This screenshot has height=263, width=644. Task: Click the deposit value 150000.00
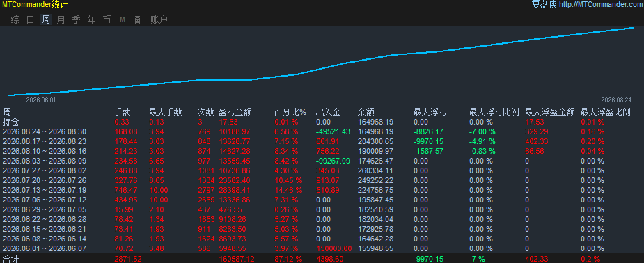click(334, 248)
